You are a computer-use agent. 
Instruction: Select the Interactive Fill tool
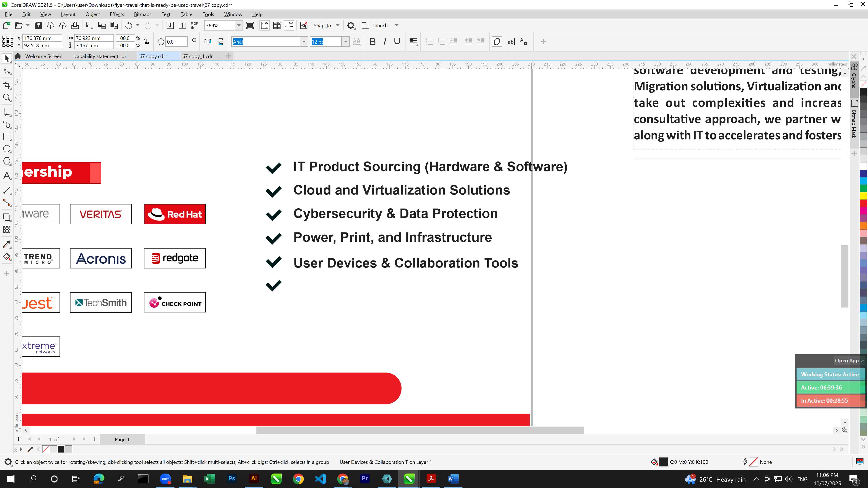(7, 257)
